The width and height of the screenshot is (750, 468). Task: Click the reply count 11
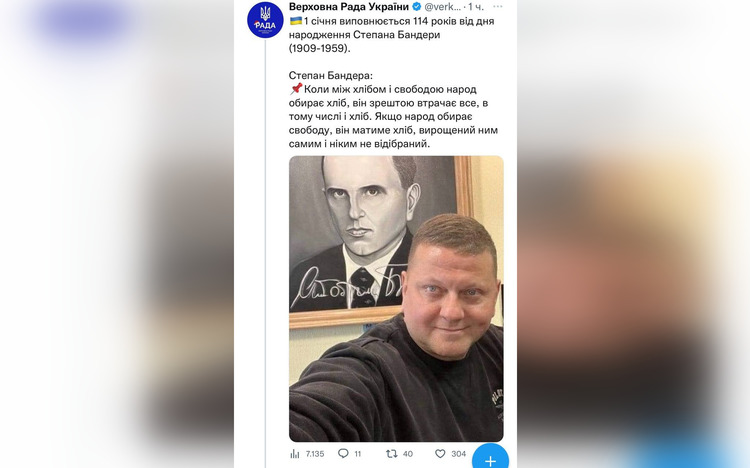(x=358, y=454)
